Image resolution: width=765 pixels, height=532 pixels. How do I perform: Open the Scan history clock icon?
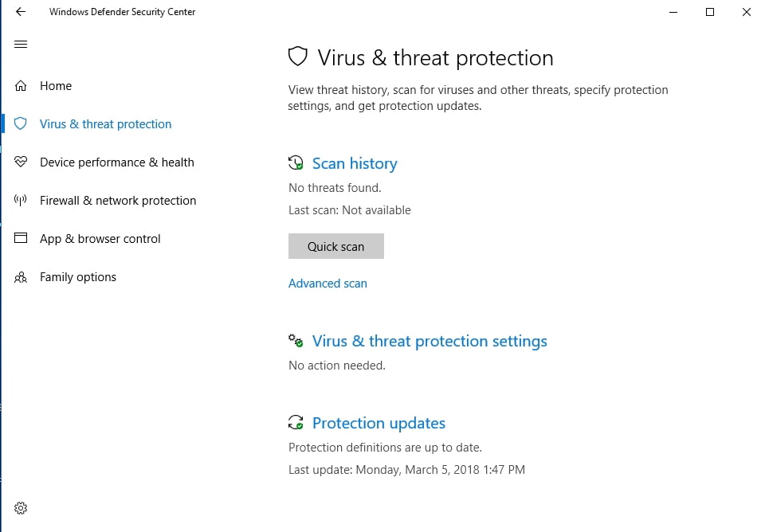pos(296,162)
